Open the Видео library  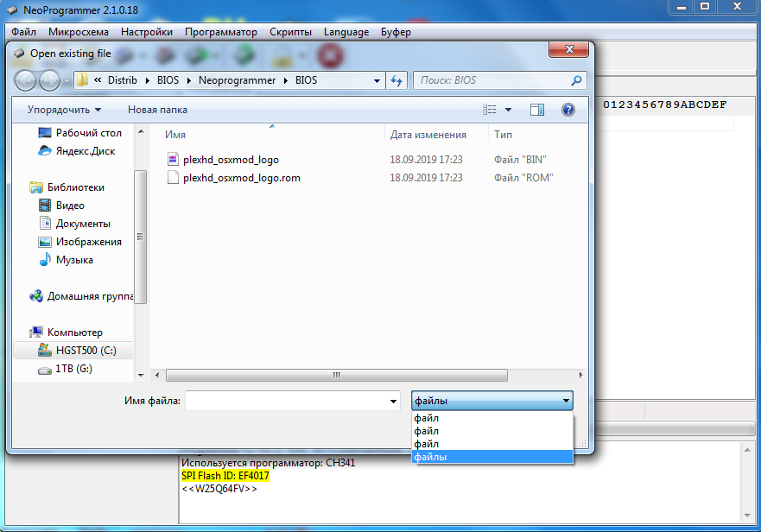click(x=61, y=206)
